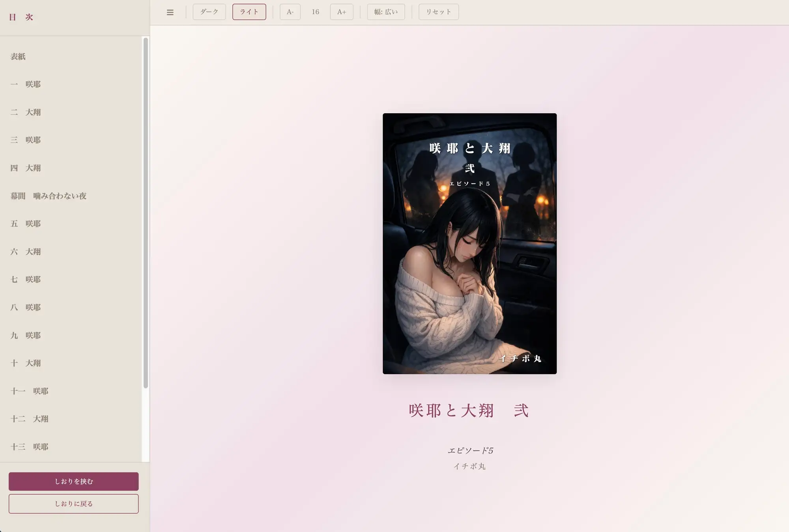Open the hamburger navigation menu
The height and width of the screenshot is (532, 789).
point(170,12)
